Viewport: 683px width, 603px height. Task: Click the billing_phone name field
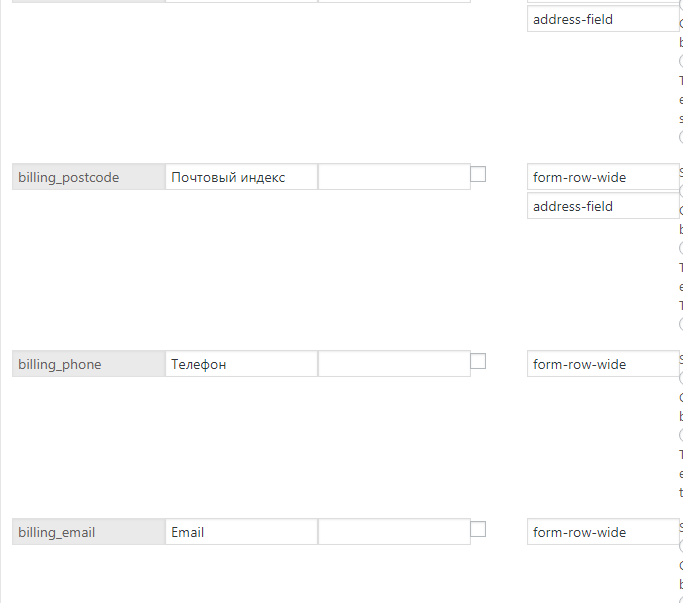coord(89,364)
